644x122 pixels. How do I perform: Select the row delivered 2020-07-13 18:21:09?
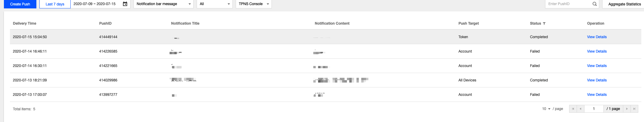point(325,80)
